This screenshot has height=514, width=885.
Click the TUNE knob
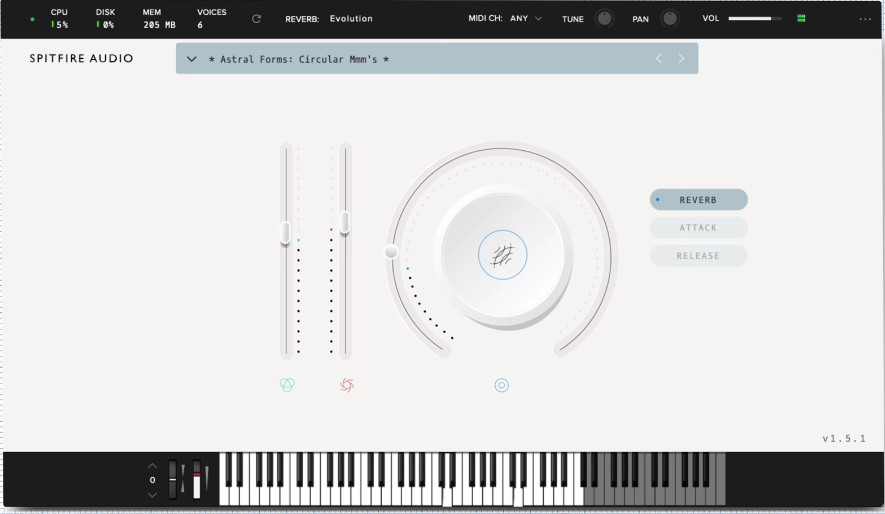[x=604, y=19]
